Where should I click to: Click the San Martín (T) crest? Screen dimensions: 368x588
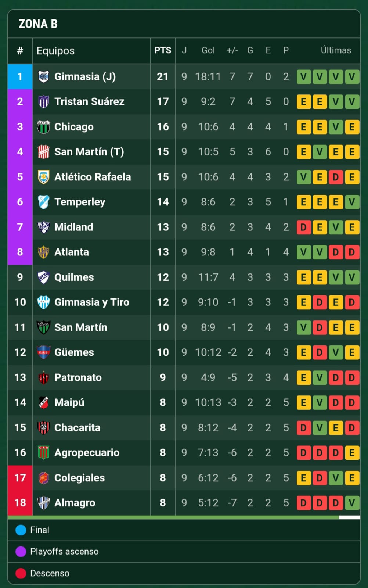point(43,152)
